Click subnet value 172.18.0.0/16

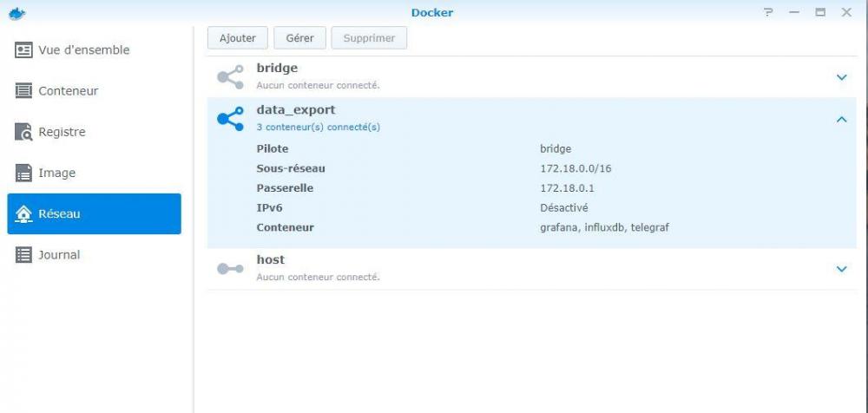pos(575,168)
